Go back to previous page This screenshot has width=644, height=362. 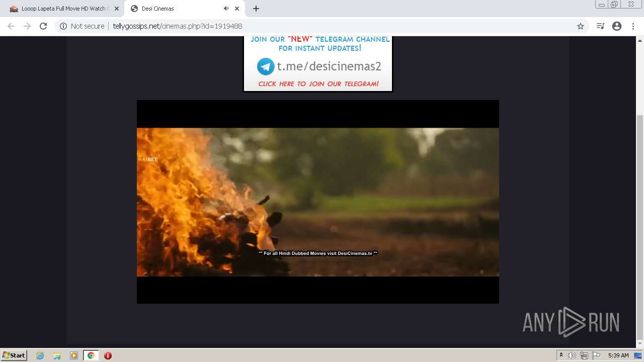coord(11,26)
